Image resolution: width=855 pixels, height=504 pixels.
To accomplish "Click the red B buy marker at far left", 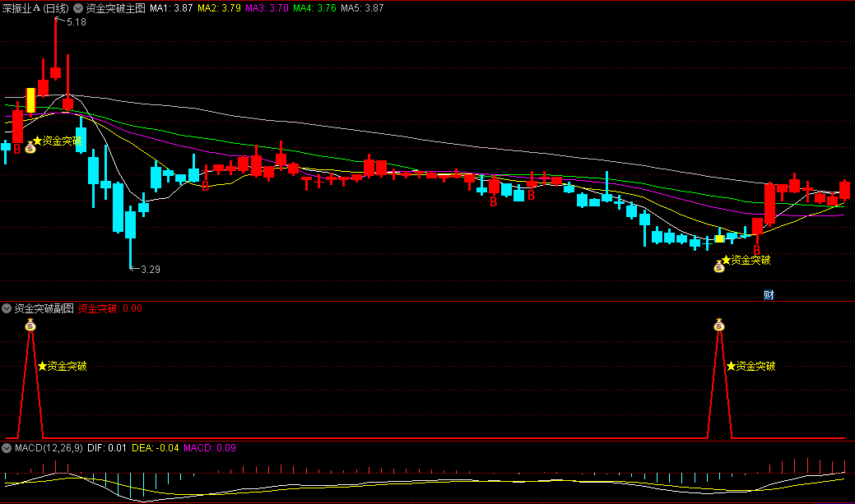I will point(17,149).
